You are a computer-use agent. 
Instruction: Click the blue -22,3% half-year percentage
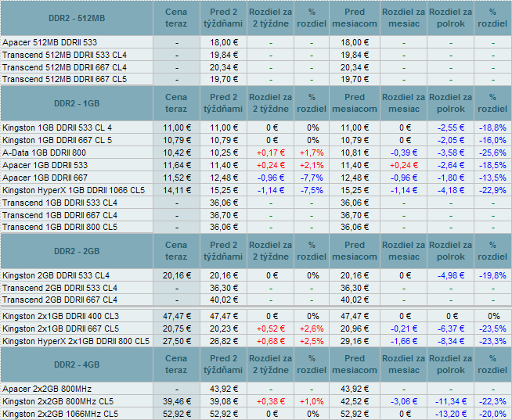pos(492,401)
